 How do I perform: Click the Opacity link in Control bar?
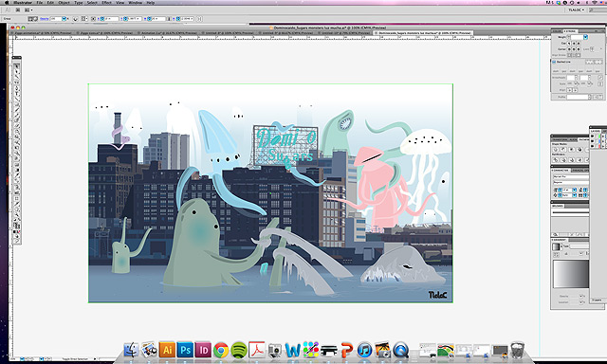click(x=45, y=19)
